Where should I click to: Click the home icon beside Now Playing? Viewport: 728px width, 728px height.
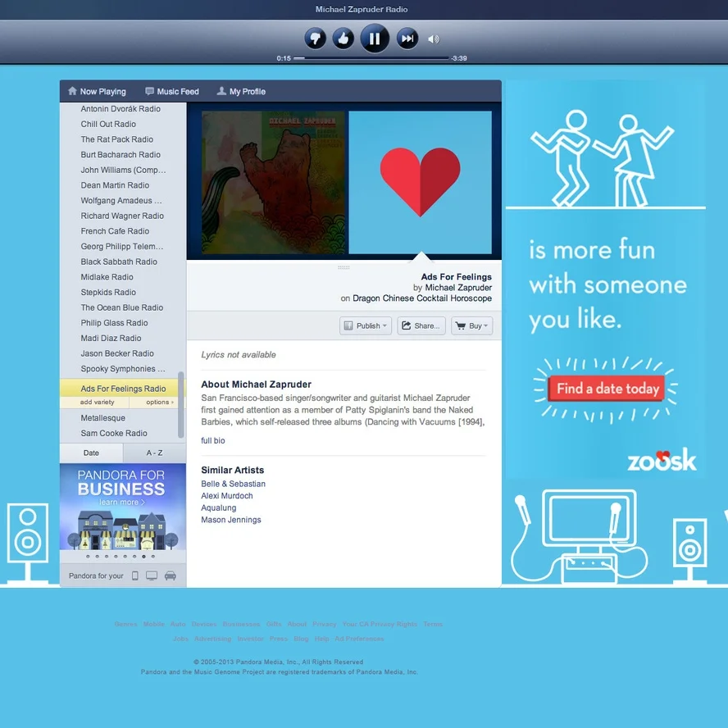(x=72, y=91)
